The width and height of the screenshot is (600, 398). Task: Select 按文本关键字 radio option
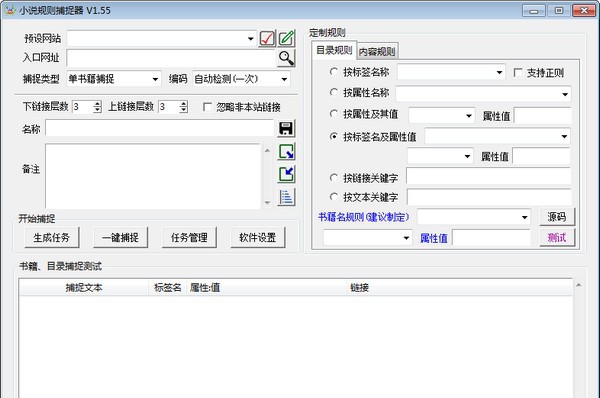(x=334, y=197)
